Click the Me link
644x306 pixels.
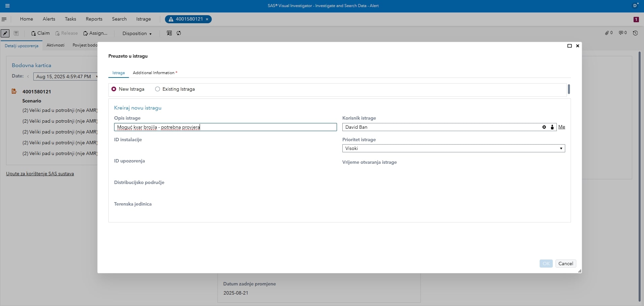pos(562,127)
